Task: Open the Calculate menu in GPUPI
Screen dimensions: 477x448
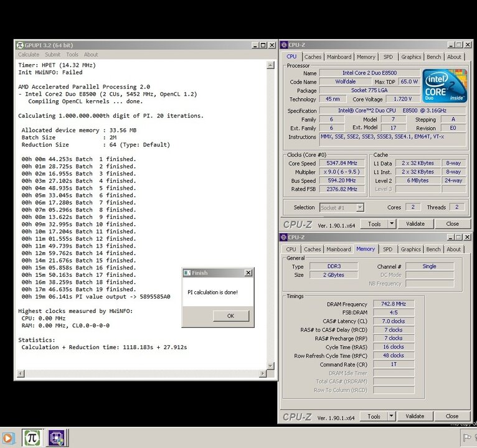Action: click(x=29, y=55)
